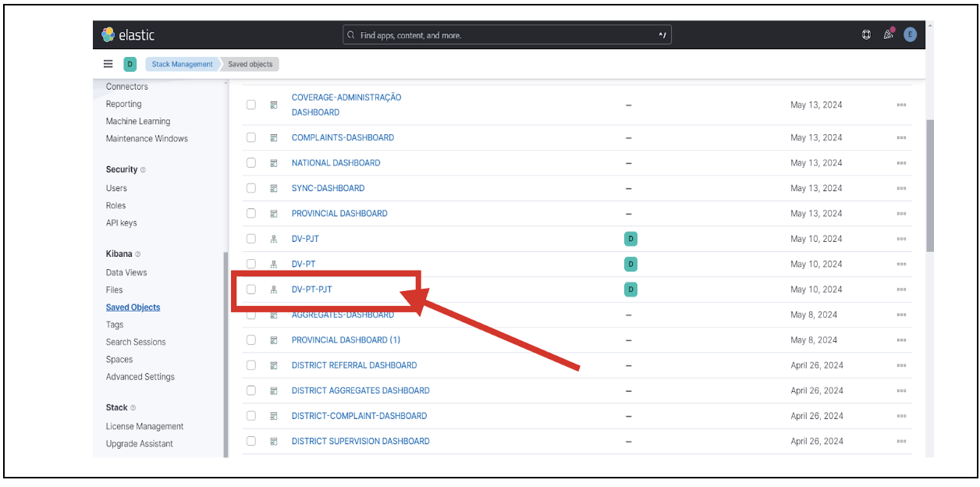980x487 pixels.
Task: Open License Management in sidebar
Action: click(145, 427)
